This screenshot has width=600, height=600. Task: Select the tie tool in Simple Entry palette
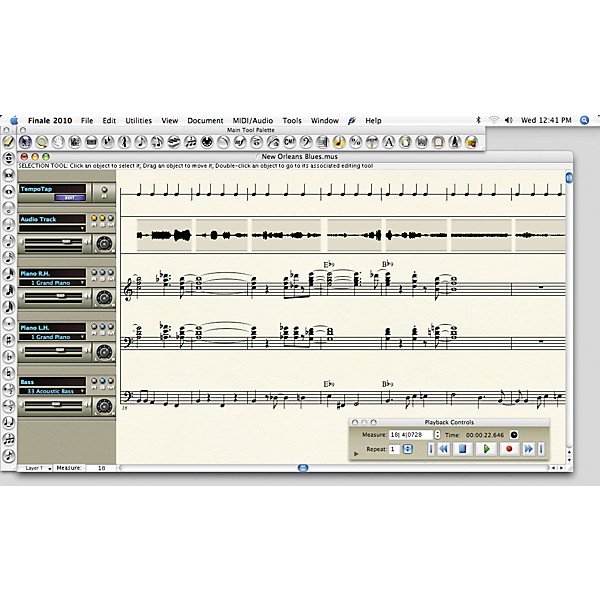point(8,422)
